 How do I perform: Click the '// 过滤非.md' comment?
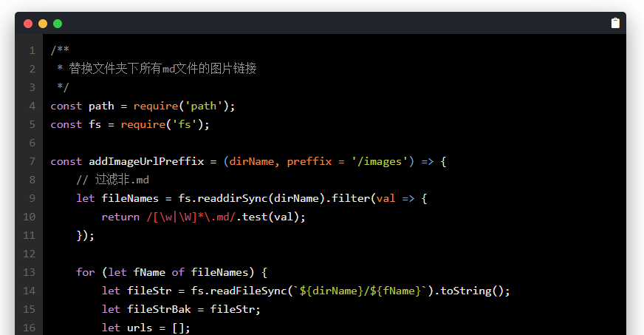(x=112, y=180)
